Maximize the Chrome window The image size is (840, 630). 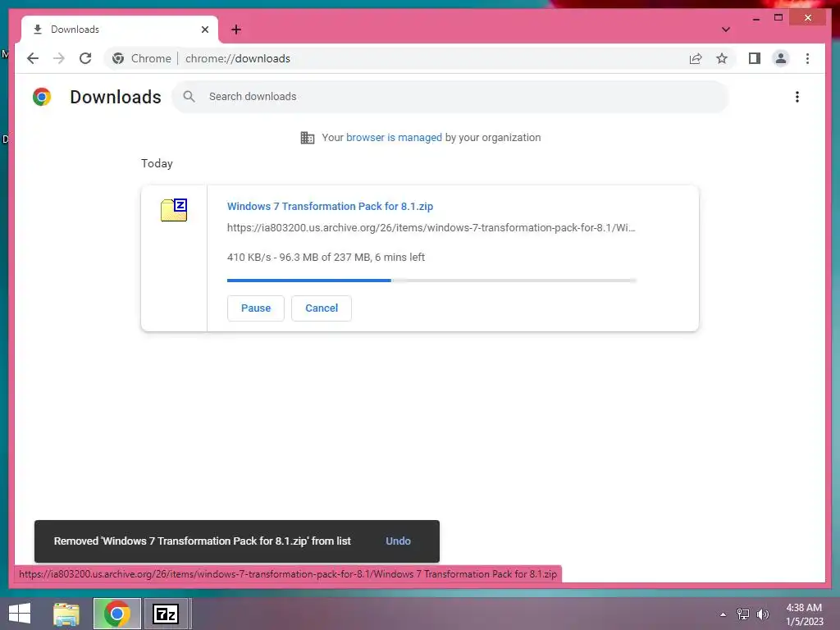click(778, 18)
